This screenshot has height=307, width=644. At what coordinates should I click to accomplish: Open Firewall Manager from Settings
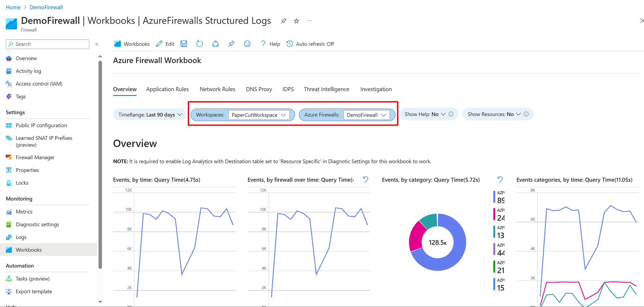35,157
